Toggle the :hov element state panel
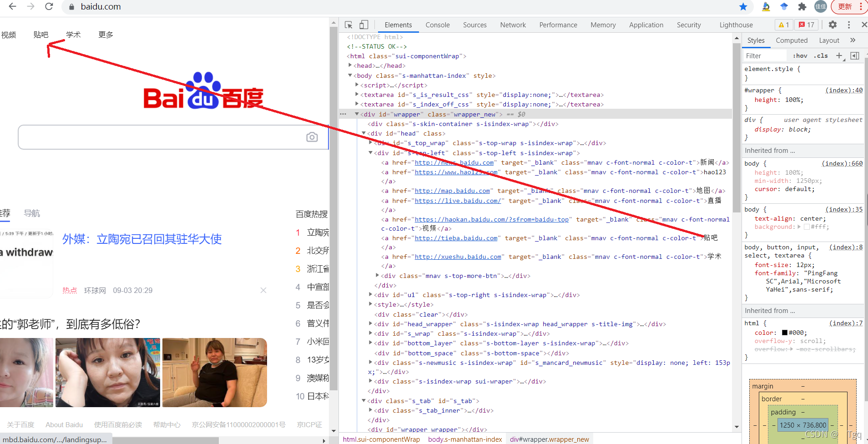 coord(800,55)
